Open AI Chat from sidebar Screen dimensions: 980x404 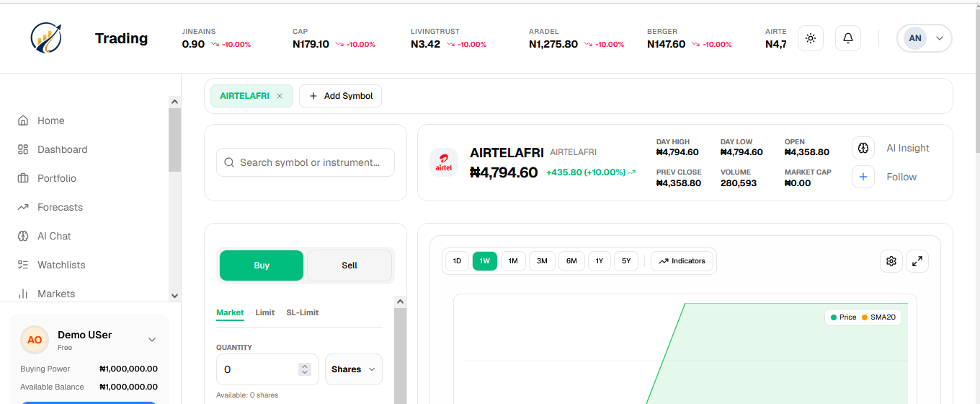tap(55, 236)
